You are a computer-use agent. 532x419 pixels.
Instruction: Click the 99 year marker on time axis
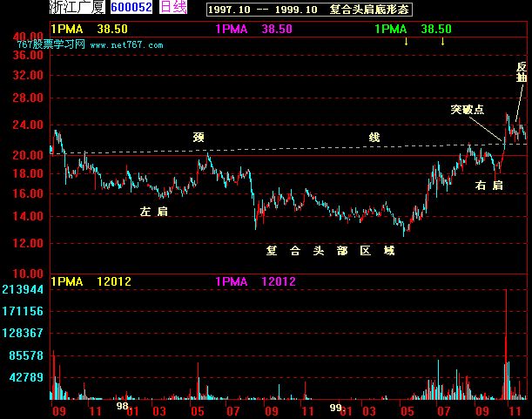336,408
